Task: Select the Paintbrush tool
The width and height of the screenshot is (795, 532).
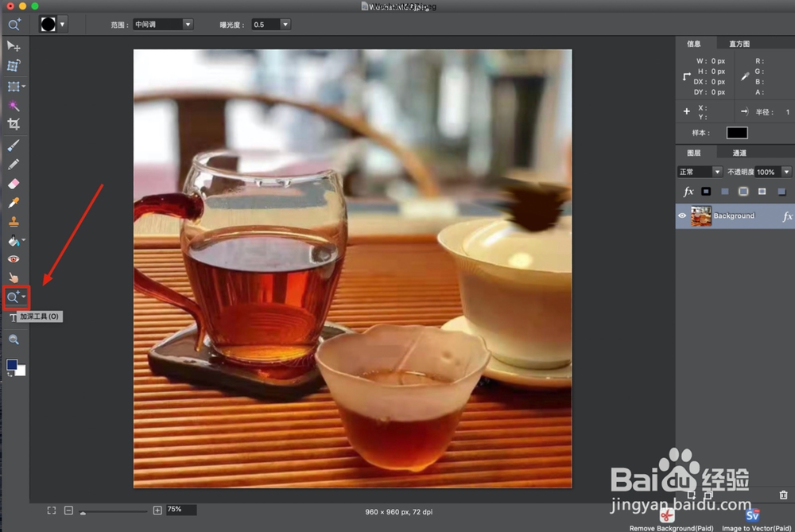Action: pos(14,146)
